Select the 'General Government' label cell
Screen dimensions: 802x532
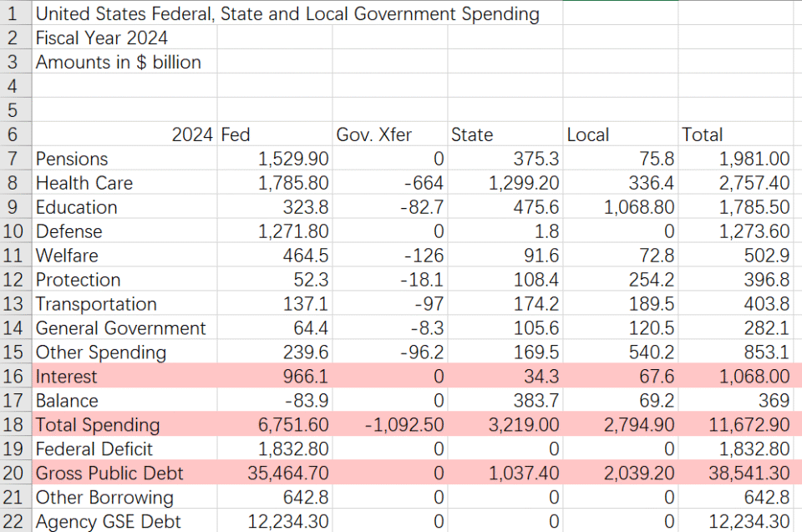pyautogui.click(x=124, y=327)
